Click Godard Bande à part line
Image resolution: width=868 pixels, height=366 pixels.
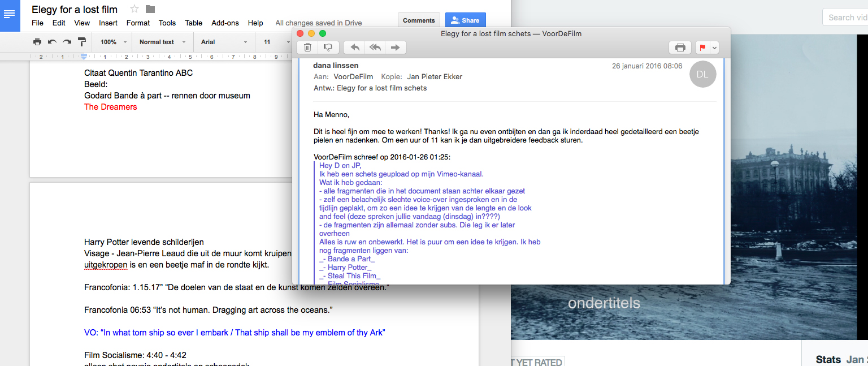[x=167, y=96]
